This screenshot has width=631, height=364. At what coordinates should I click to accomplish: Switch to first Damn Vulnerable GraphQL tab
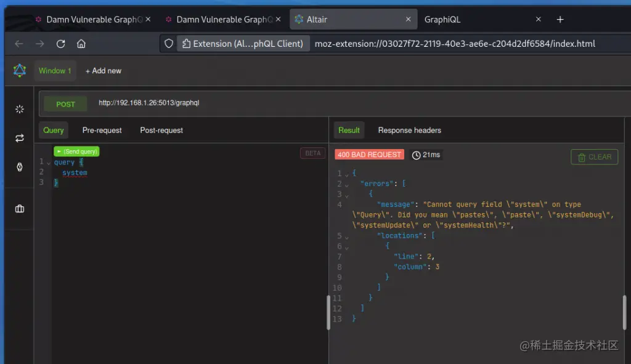click(93, 19)
